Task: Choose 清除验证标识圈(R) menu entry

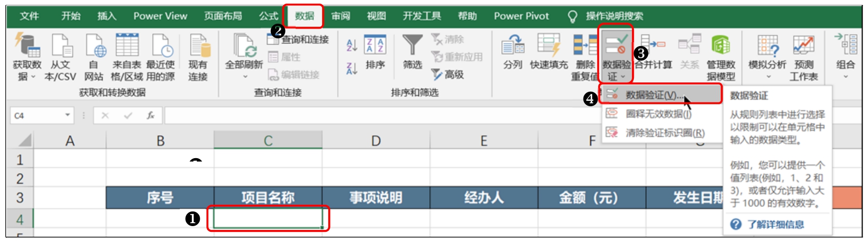Action: pyautogui.click(x=661, y=132)
